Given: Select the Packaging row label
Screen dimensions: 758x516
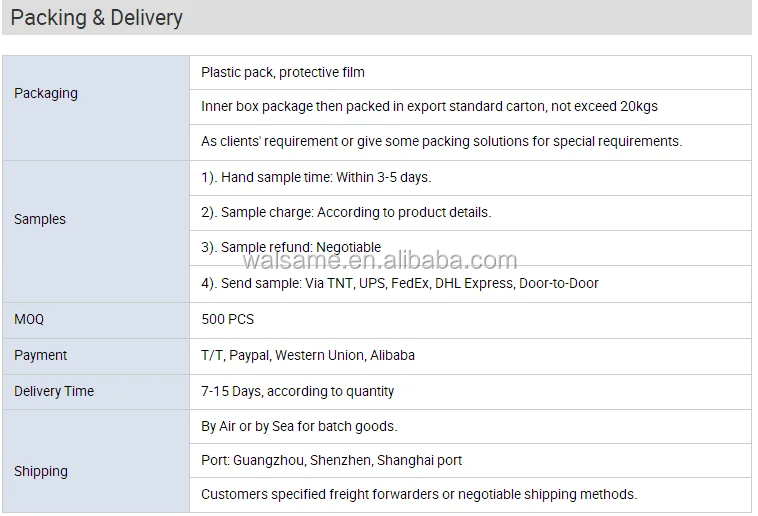Looking at the screenshot, I should [46, 93].
